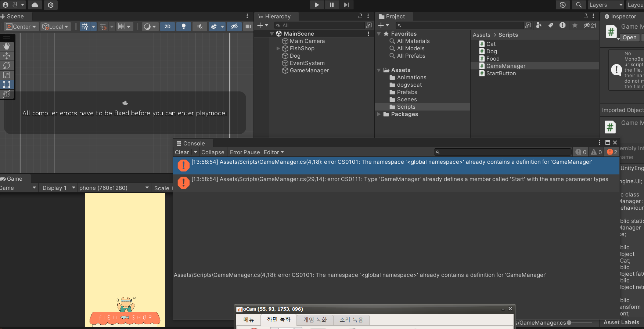Open MainScene context menu dots

pyautogui.click(x=368, y=34)
